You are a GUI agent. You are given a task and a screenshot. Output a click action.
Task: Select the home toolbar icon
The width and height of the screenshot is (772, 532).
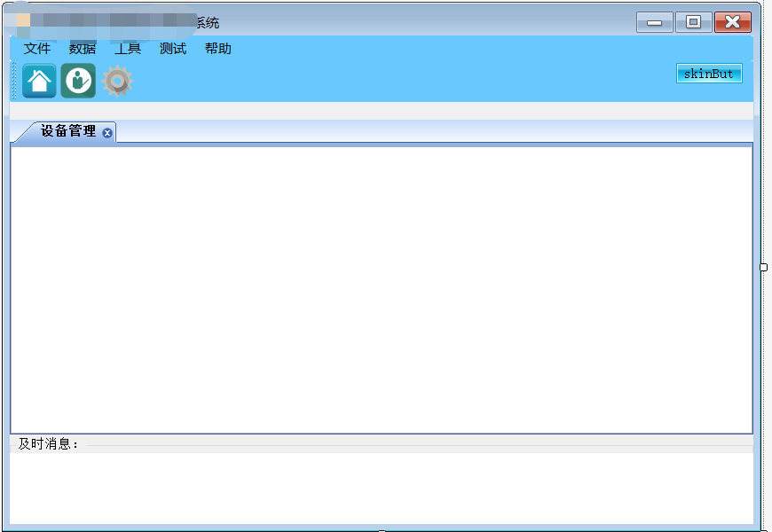click(x=36, y=81)
